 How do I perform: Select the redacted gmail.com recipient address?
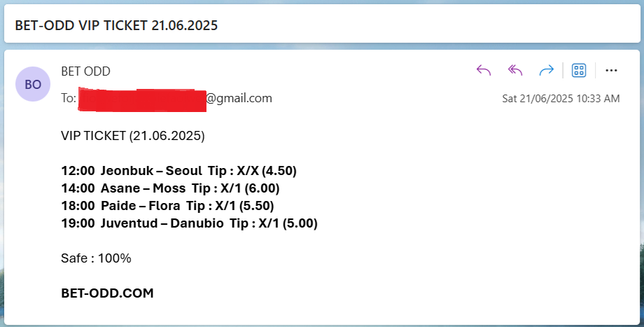[x=175, y=99]
